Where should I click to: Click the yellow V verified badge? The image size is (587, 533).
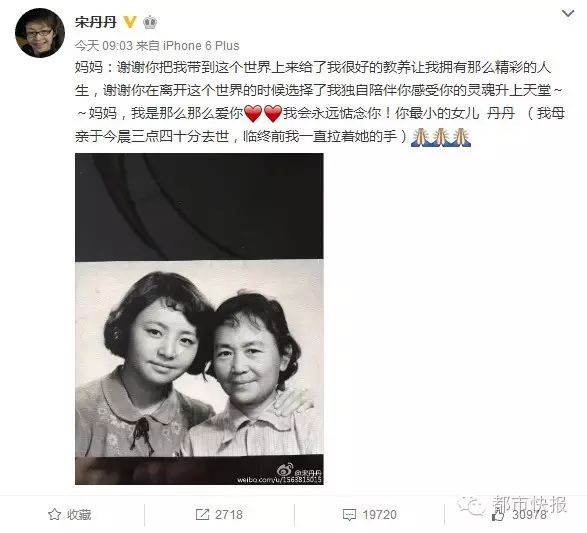tap(130, 22)
